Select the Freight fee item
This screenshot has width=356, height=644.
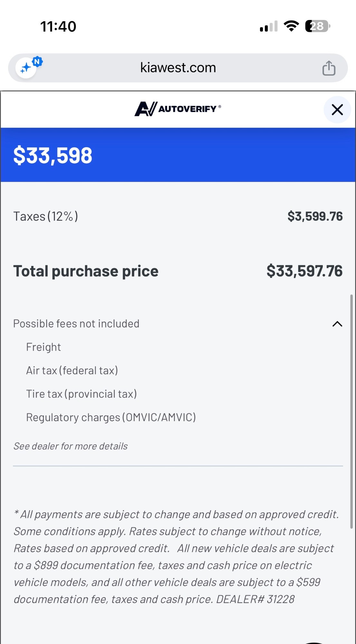click(x=43, y=347)
